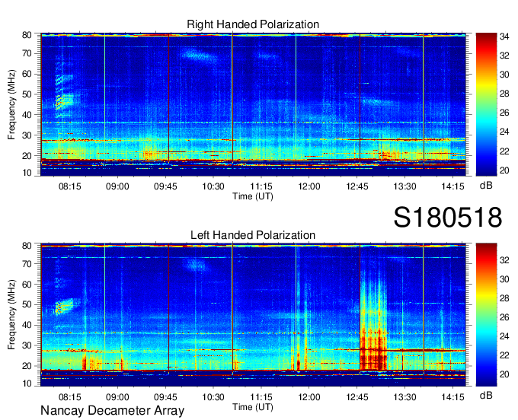Click the 70 MHz tick on Right Handed plot

(27, 53)
